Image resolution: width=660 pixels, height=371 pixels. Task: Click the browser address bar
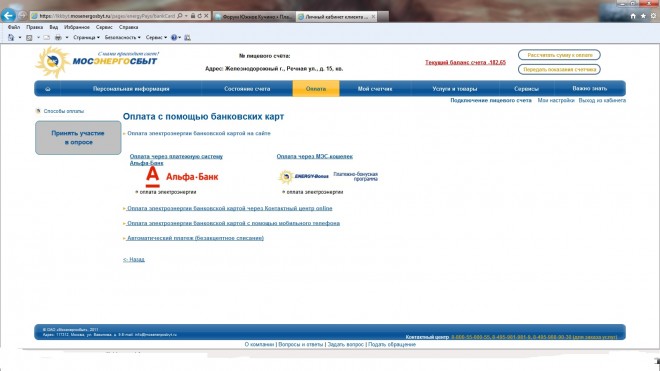click(107, 16)
